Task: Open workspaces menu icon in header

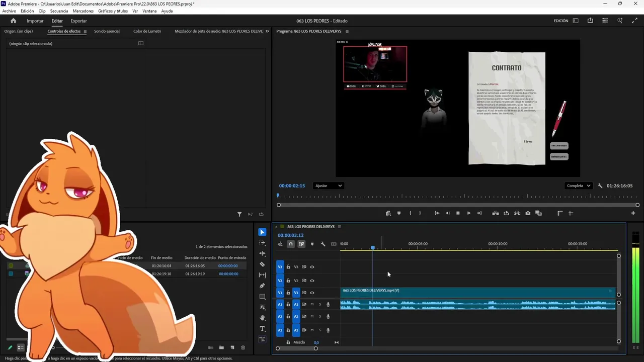Action: click(575, 21)
